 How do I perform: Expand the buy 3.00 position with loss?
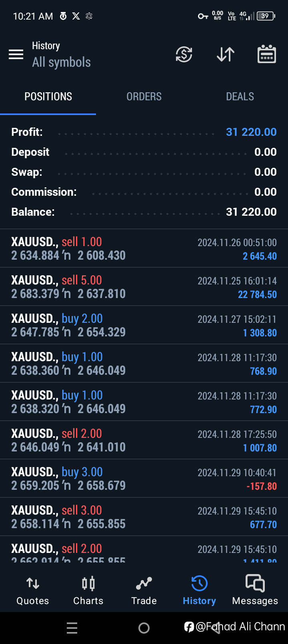click(144, 479)
